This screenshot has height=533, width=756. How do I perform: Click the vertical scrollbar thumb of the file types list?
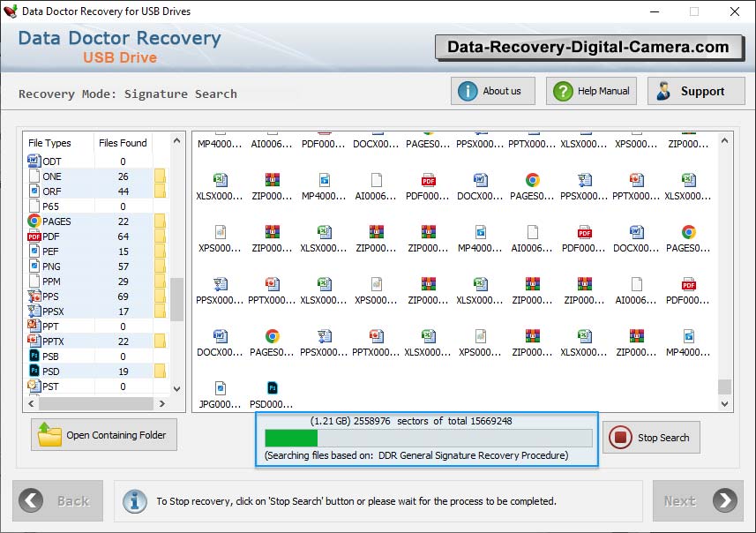pyautogui.click(x=177, y=299)
